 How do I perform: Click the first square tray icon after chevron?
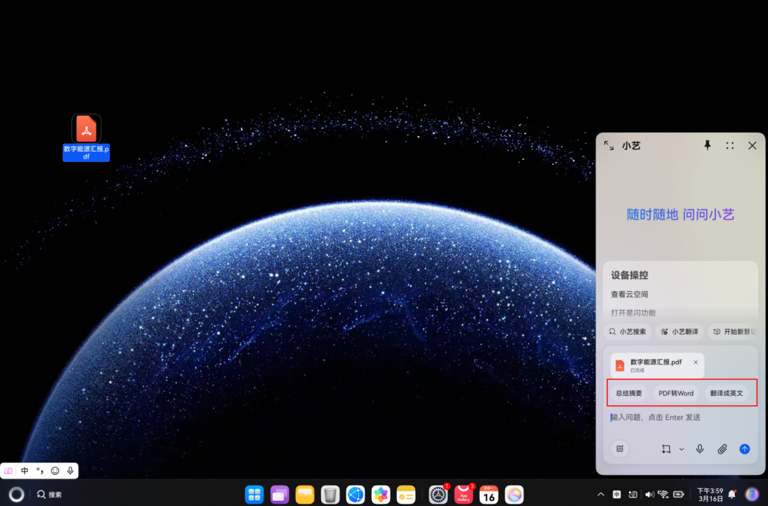click(x=617, y=495)
